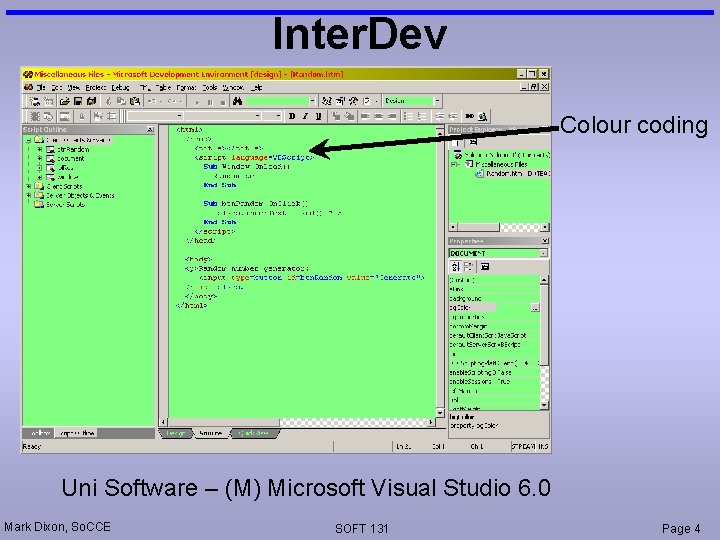Click the Cut scissors icon
Image resolution: width=720 pixels, height=540 pixels.
click(x=108, y=101)
